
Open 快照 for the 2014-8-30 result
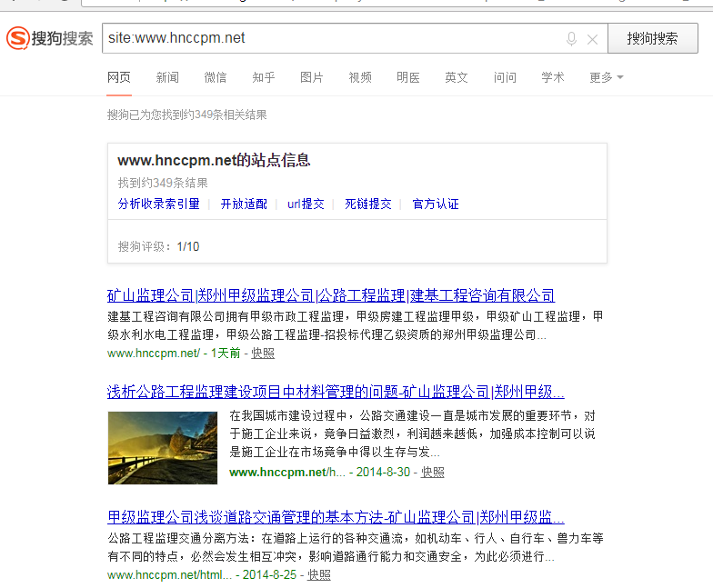[433, 473]
